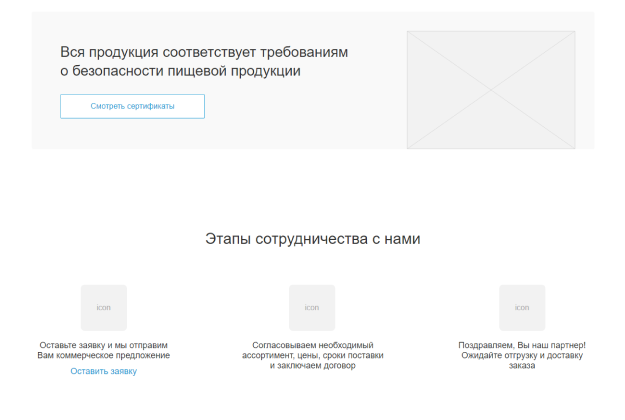Image resolution: width=625 pixels, height=420 pixels.
Task: Click the middle step icon placeholder
Action: [312, 307]
